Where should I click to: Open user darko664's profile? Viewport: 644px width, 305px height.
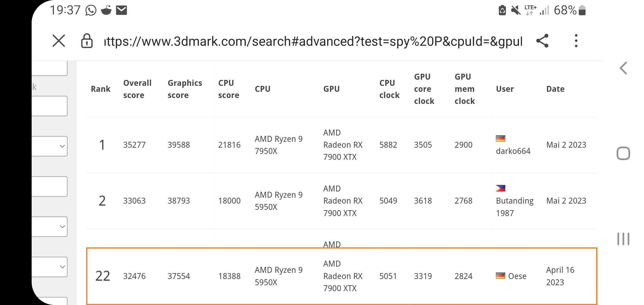click(x=513, y=151)
